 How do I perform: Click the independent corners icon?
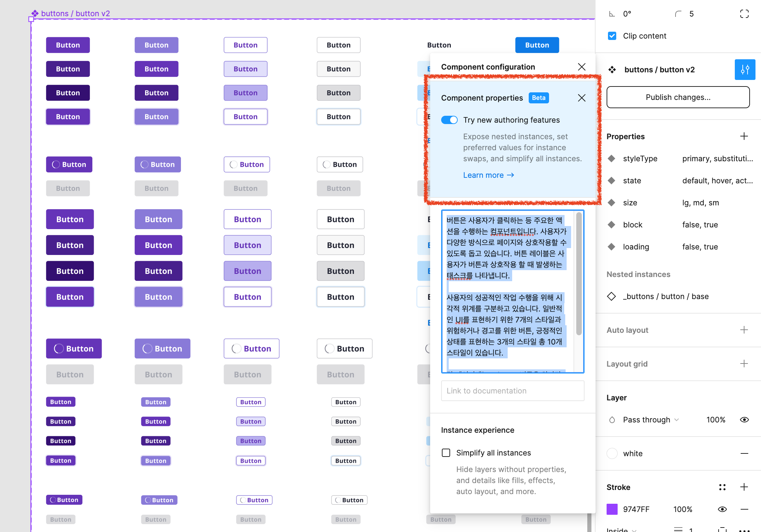click(744, 14)
